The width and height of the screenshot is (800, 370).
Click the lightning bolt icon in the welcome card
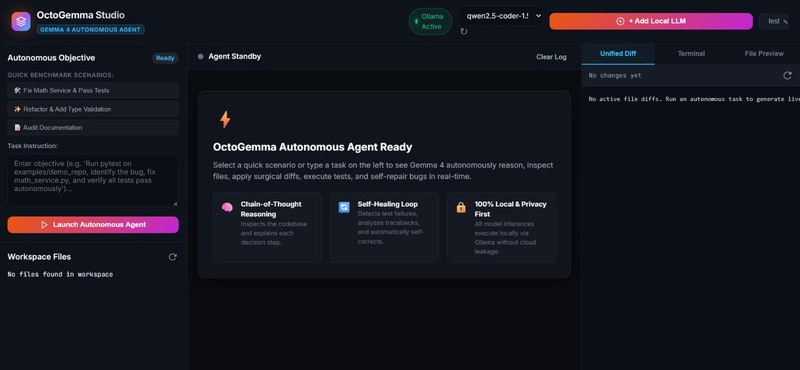coord(225,119)
